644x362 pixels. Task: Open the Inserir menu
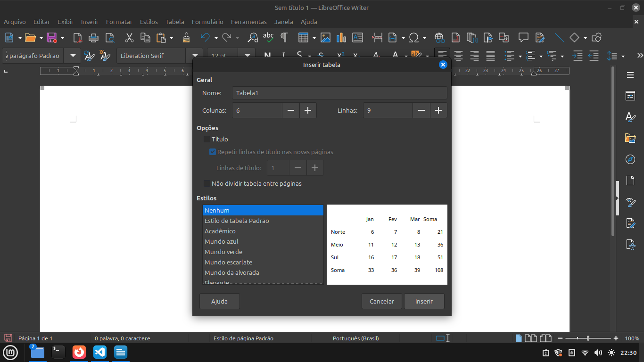click(90, 22)
